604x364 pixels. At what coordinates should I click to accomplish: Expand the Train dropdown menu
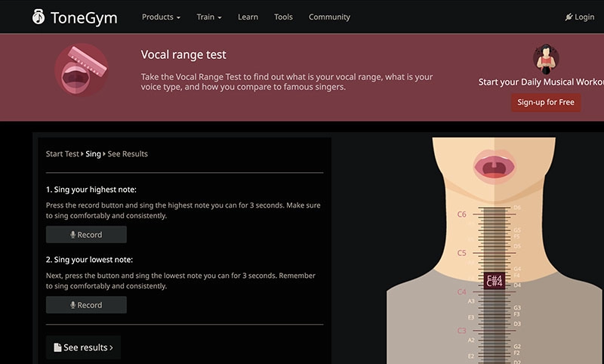[x=208, y=17]
